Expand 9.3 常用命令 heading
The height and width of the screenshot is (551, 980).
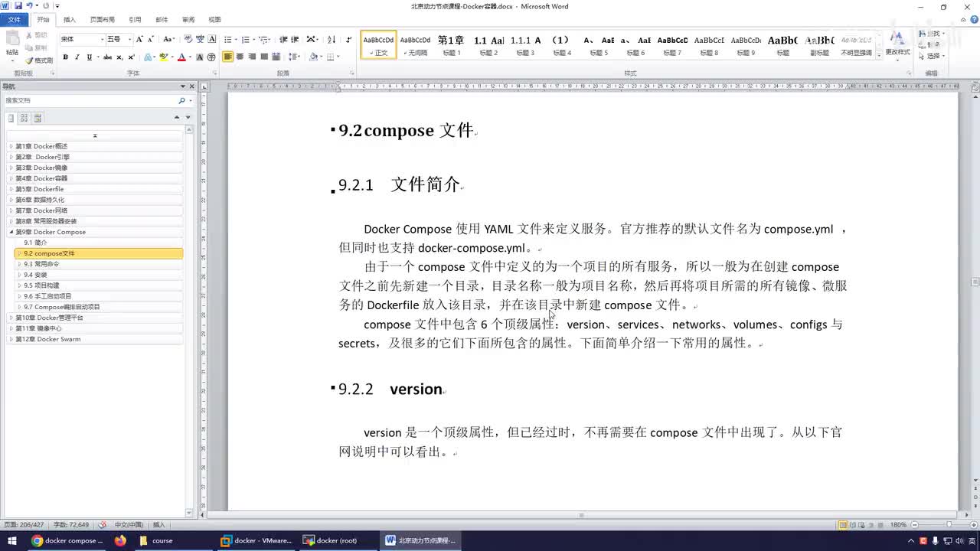19,264
